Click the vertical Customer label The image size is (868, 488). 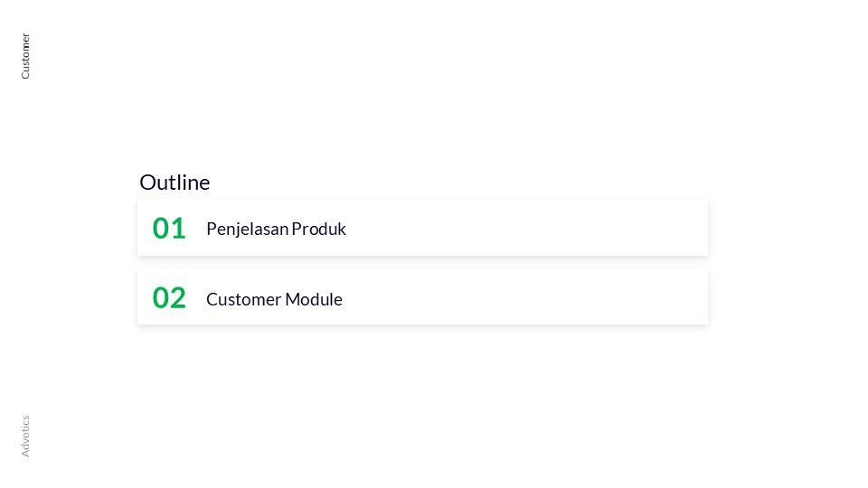tap(25, 56)
